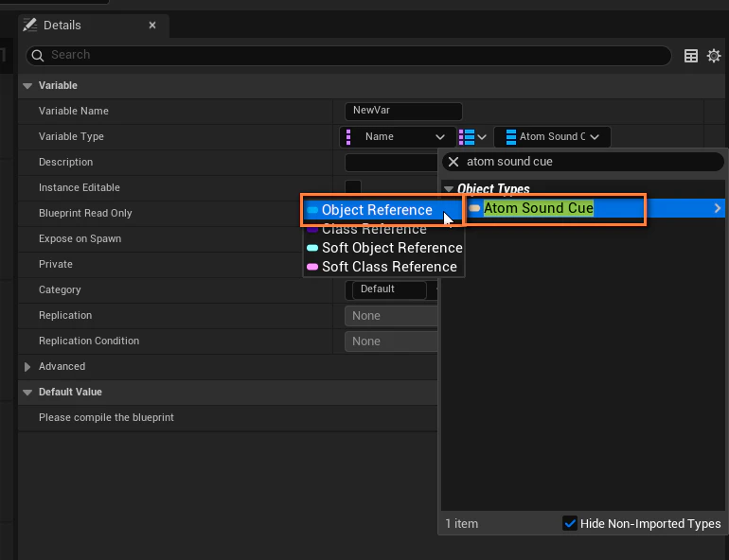
Task: Expand the Advanced section
Action: click(x=27, y=367)
